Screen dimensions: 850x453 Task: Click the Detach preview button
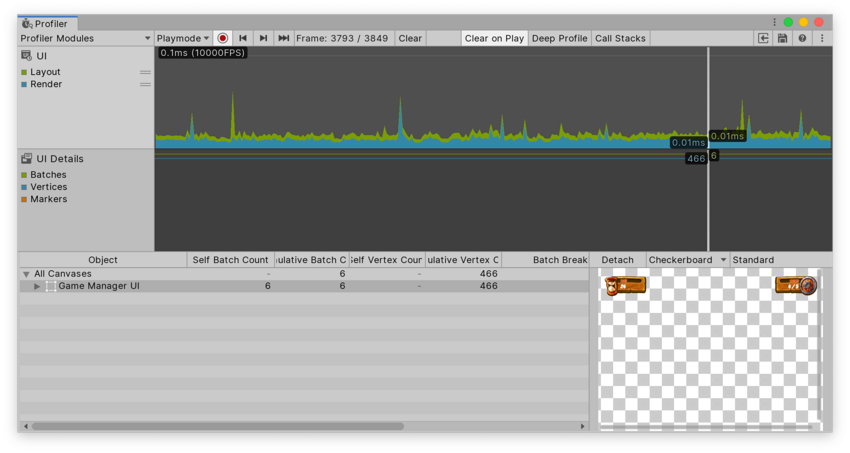tap(617, 260)
